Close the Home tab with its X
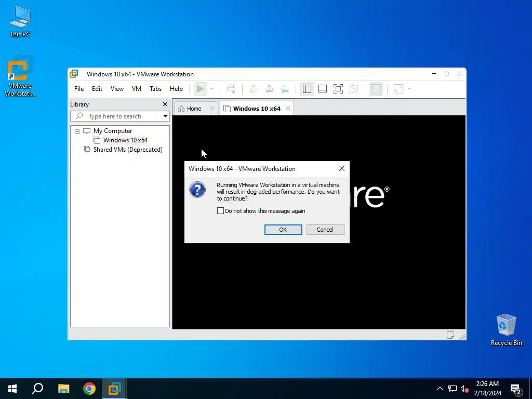 [212, 109]
